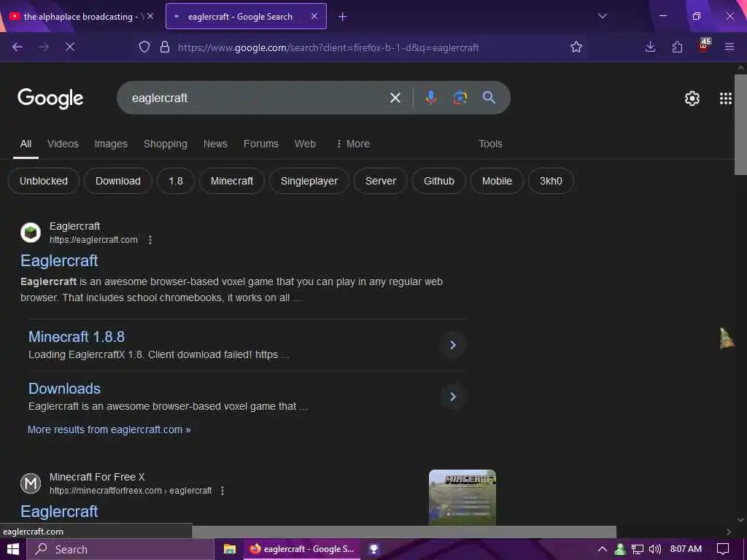Select the Web search tab

point(305,144)
